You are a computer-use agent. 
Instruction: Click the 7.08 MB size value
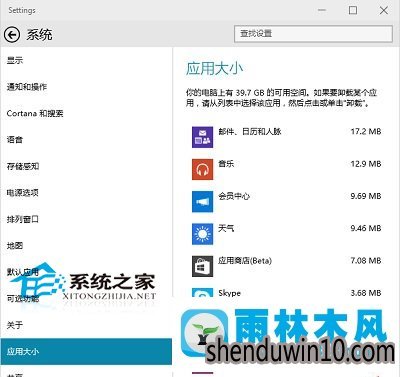click(x=366, y=261)
